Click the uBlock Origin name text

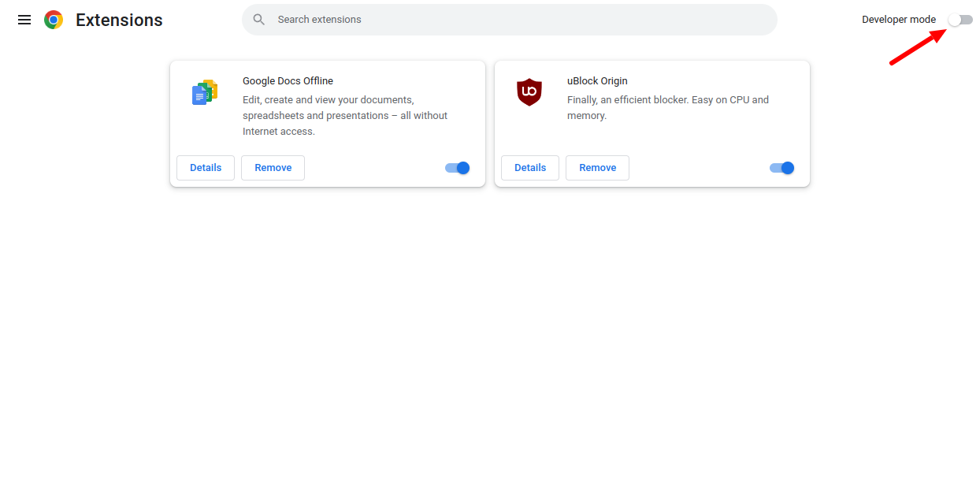point(597,81)
